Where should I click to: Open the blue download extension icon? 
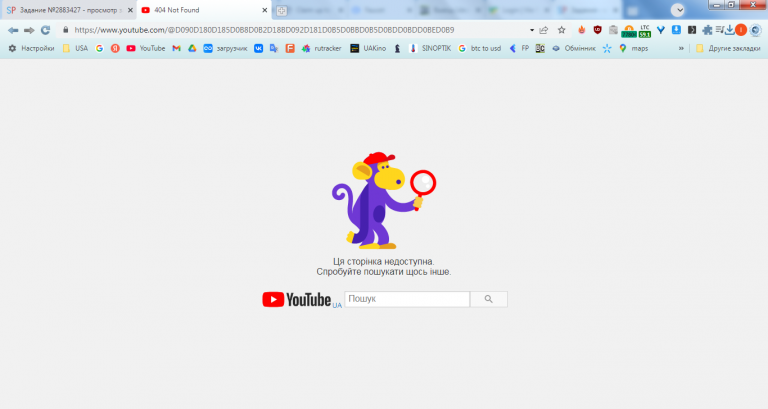tap(676, 30)
